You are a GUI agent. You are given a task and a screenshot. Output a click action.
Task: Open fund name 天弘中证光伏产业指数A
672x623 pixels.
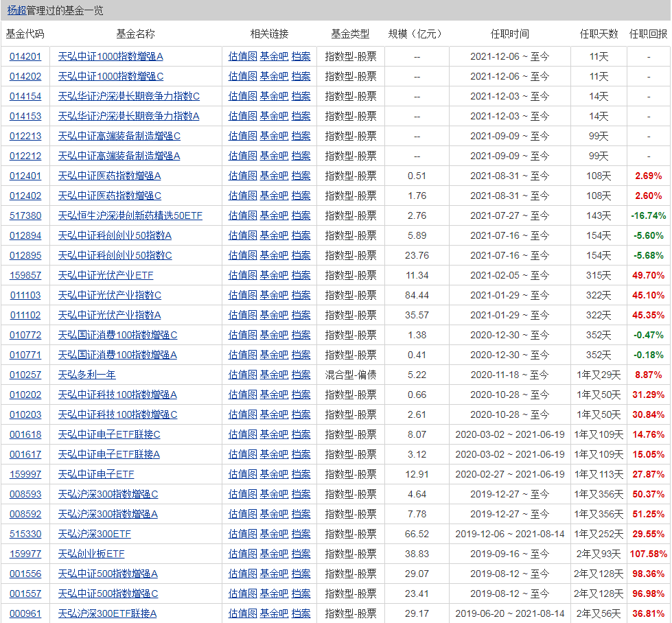pyautogui.click(x=109, y=315)
